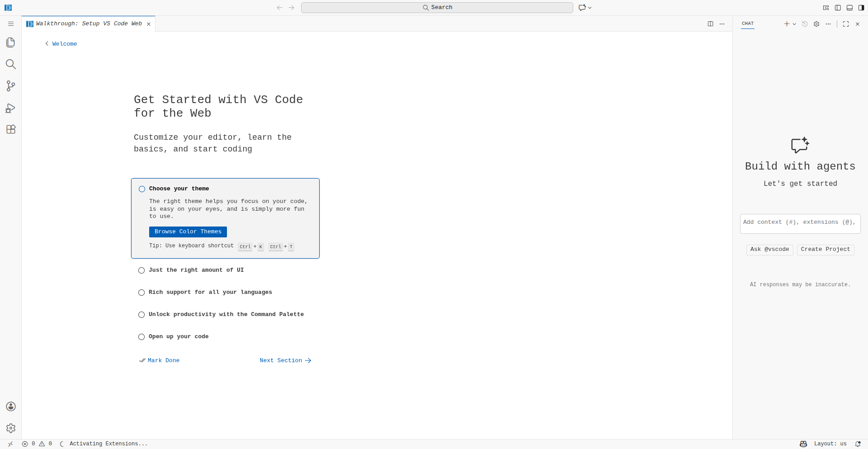Open the Explorer view in activity bar

[x=11, y=43]
